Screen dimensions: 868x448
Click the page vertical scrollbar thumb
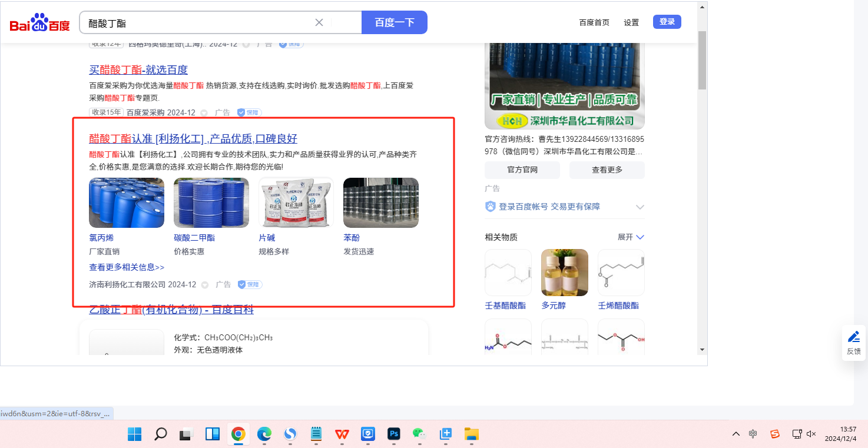702,59
